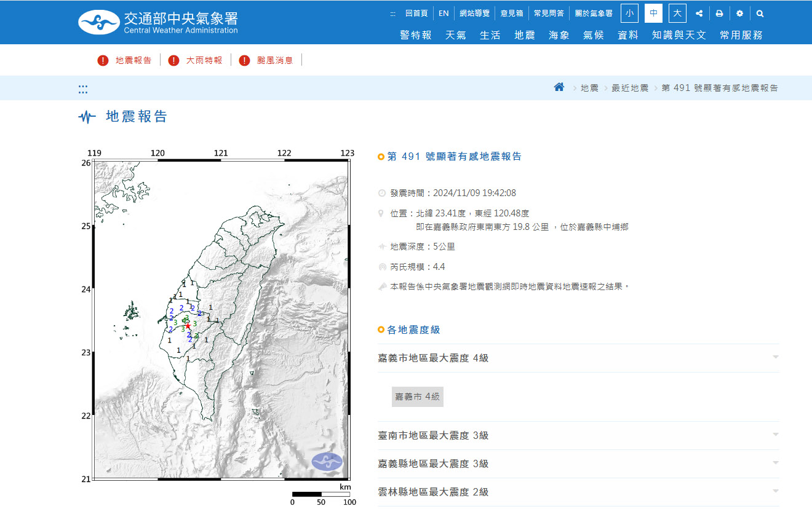Click the Central Weather Administration logo
This screenshot has height=509, width=812.
pos(158,22)
